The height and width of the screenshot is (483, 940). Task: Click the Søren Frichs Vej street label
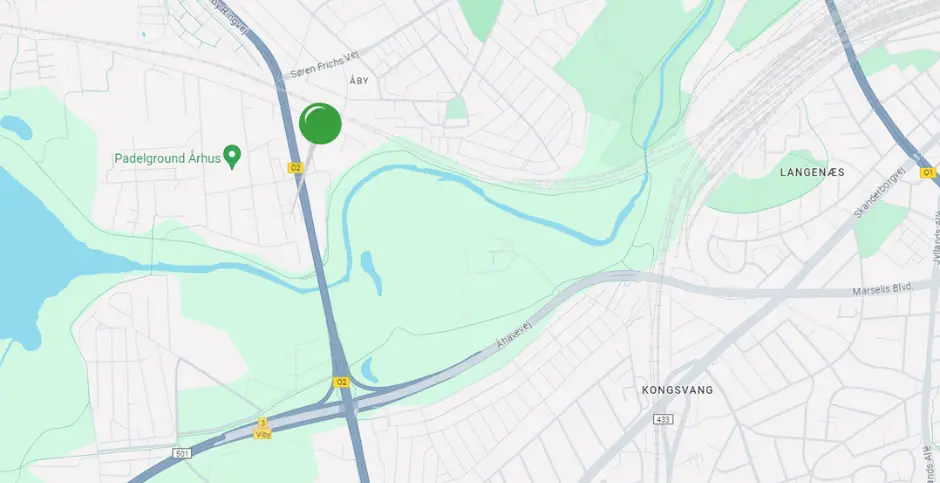[324, 65]
